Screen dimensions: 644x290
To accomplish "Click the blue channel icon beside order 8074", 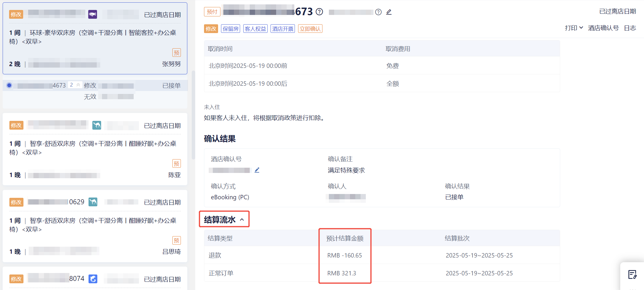I will [93, 279].
